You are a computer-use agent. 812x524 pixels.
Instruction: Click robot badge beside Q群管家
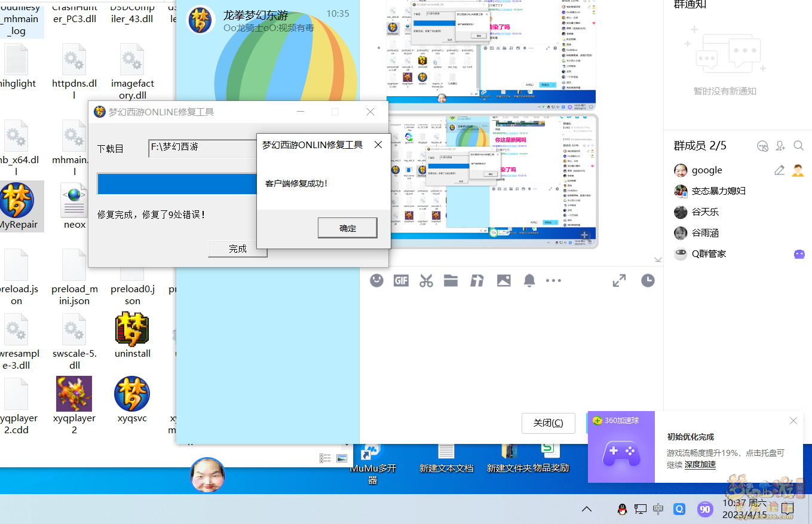[799, 254]
